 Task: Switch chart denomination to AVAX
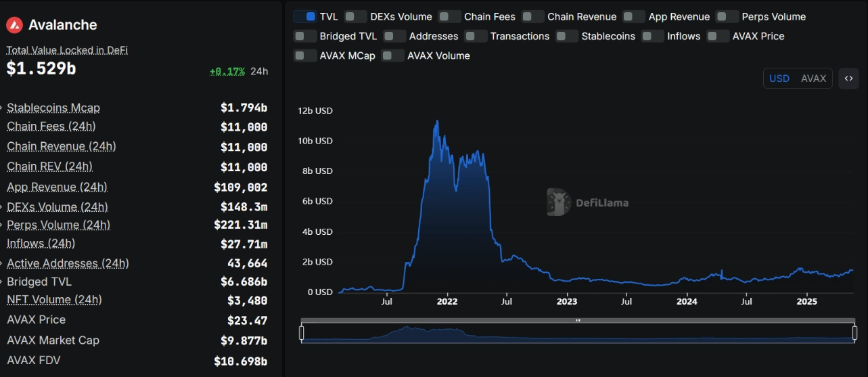point(813,79)
